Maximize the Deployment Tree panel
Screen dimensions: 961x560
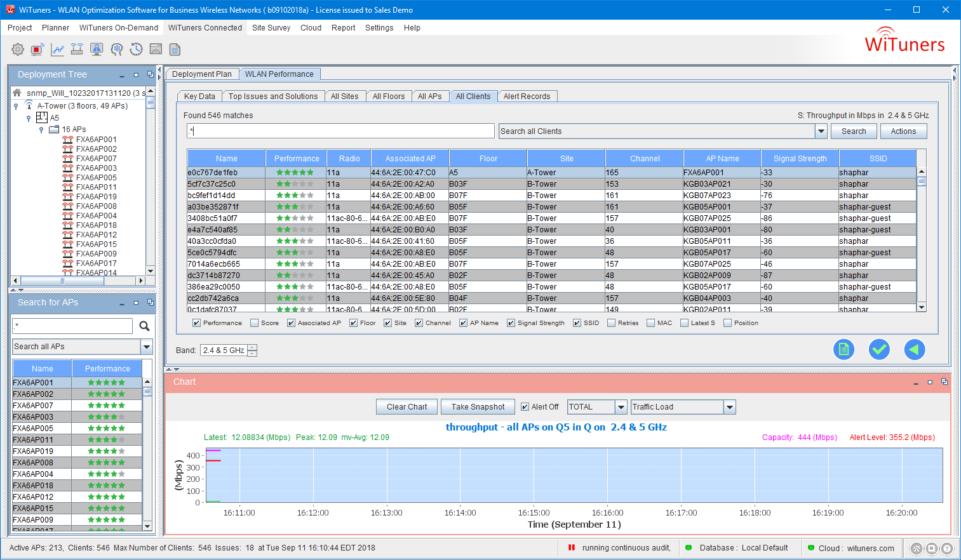coord(136,75)
